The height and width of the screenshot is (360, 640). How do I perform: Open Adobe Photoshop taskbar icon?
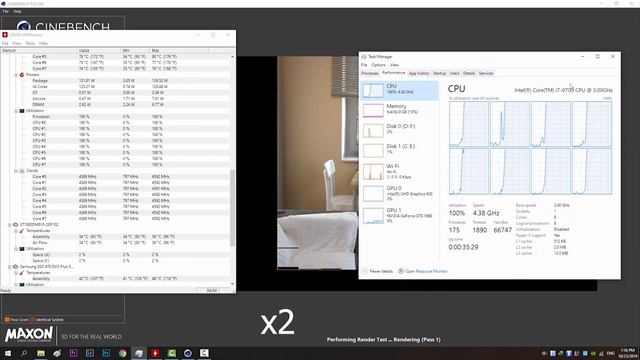pyautogui.click(x=106, y=353)
